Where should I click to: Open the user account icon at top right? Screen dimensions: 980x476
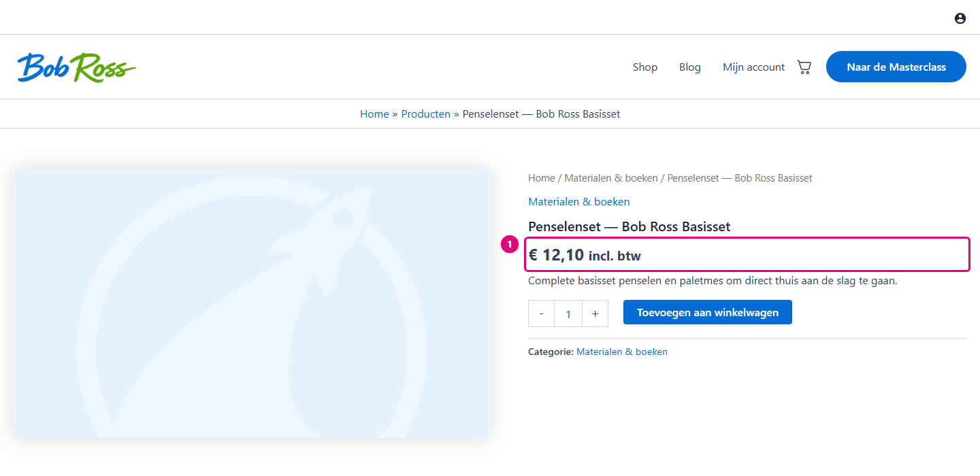(960, 18)
